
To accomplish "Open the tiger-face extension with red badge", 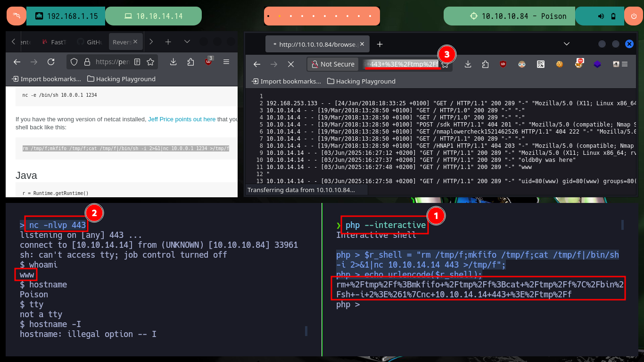I will point(579,63).
